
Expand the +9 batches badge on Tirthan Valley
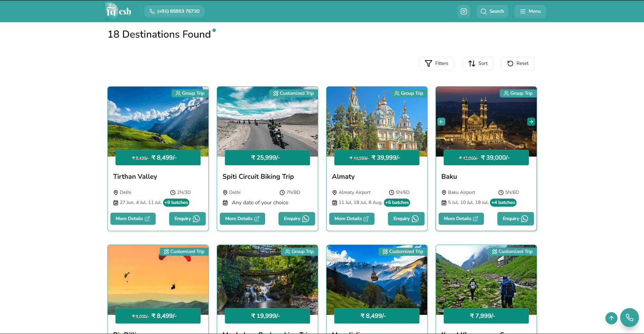(176, 203)
